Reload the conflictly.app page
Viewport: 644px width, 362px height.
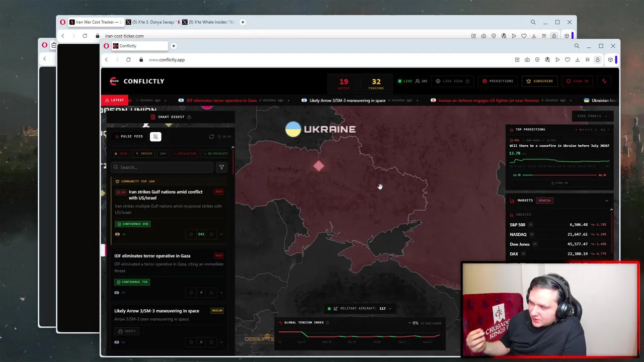click(x=128, y=60)
